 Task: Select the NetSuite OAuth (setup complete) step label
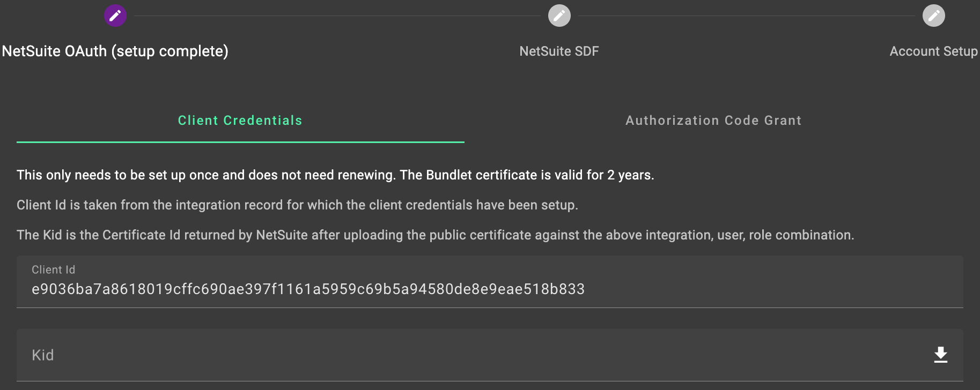(115, 51)
